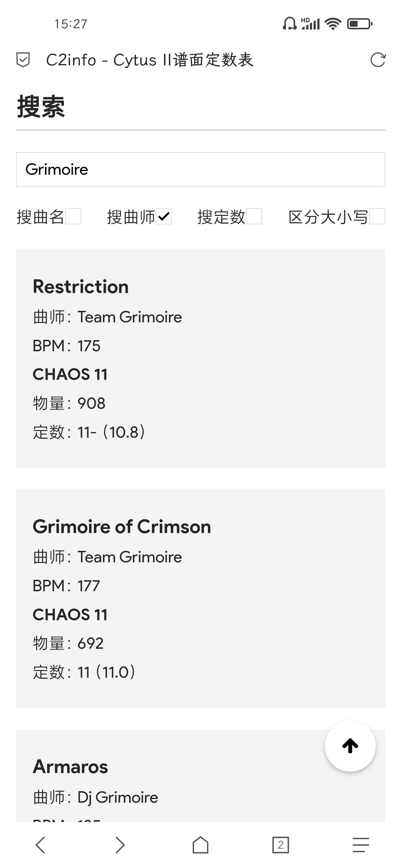
Task: Tap Restriction's CHAOS 11 difficulty label
Action: click(x=70, y=374)
